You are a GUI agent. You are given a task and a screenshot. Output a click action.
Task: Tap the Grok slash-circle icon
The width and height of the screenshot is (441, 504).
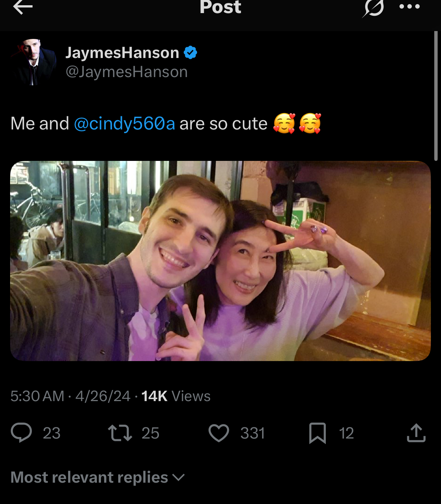point(373,8)
